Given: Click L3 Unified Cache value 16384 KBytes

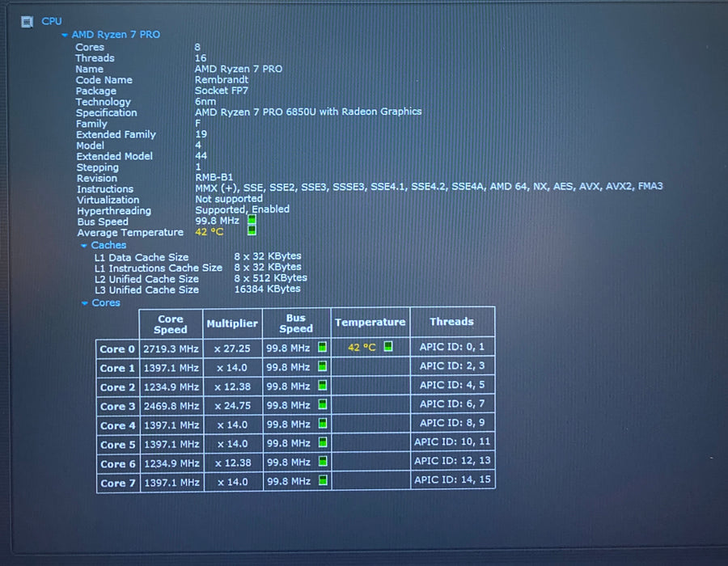Looking at the screenshot, I should click(268, 289).
